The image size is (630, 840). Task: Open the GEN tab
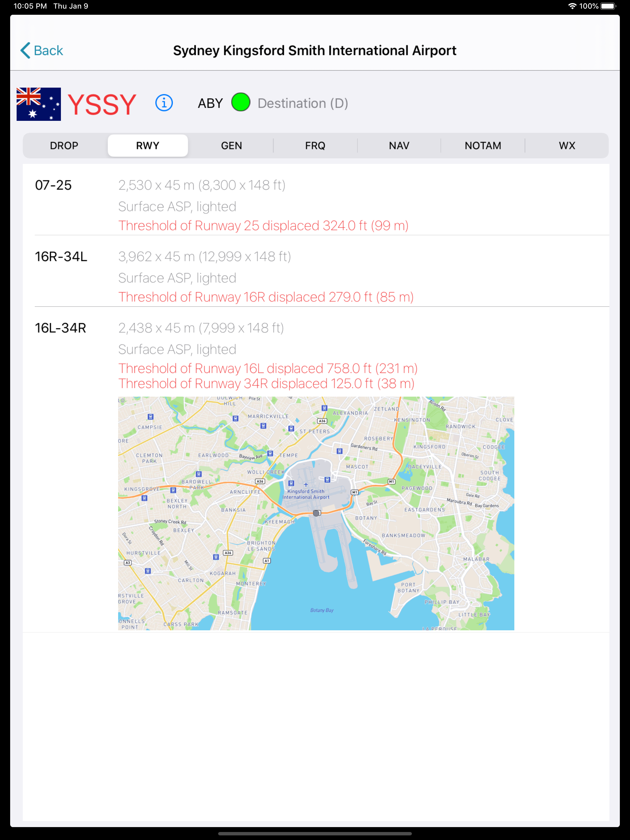[x=231, y=146]
